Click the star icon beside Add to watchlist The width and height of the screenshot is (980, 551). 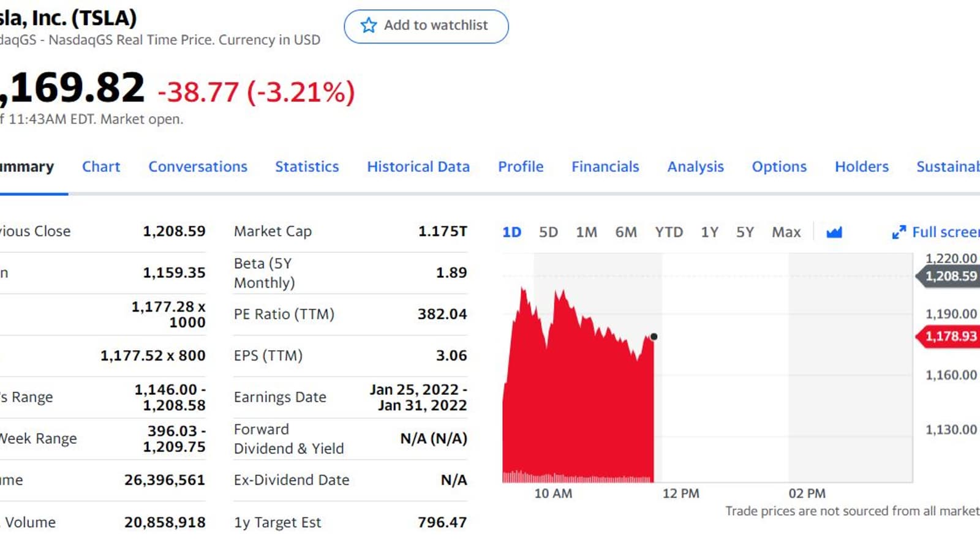click(x=369, y=25)
